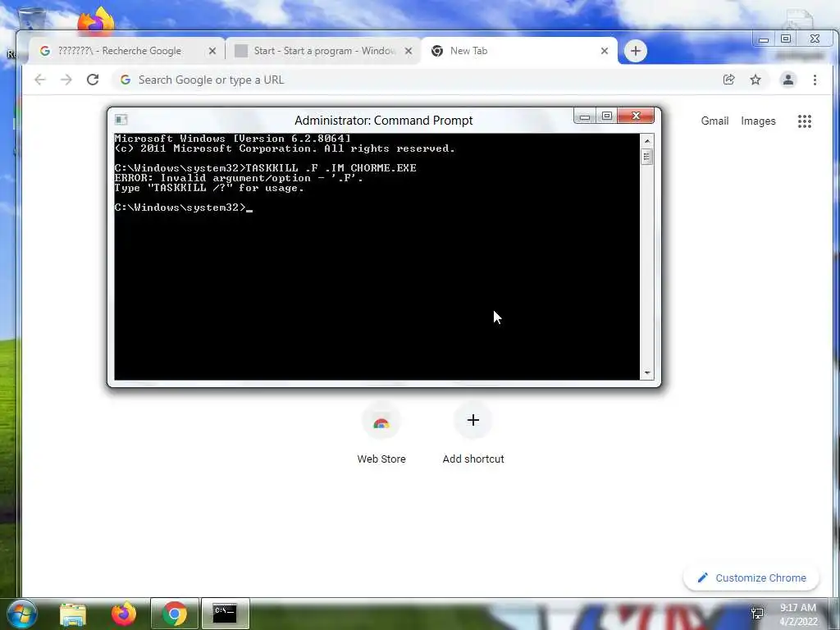Open Firefox desktop shortcut icon
The height and width of the screenshot is (630, 840).
coord(95,21)
